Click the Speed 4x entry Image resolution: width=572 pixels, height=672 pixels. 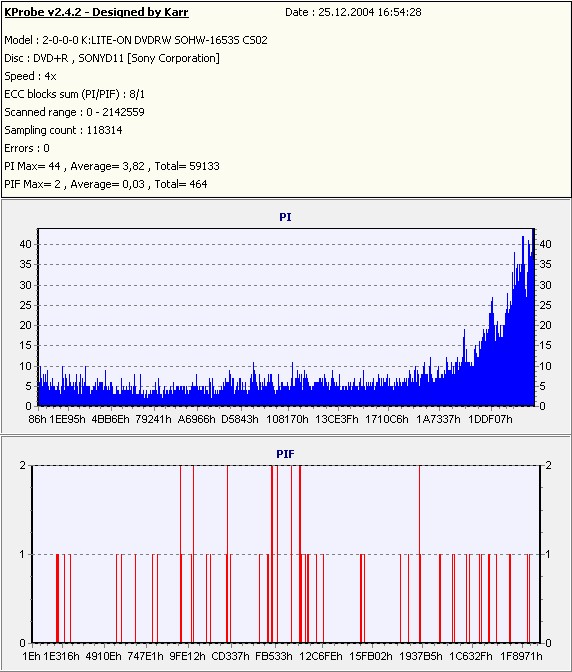30,76
